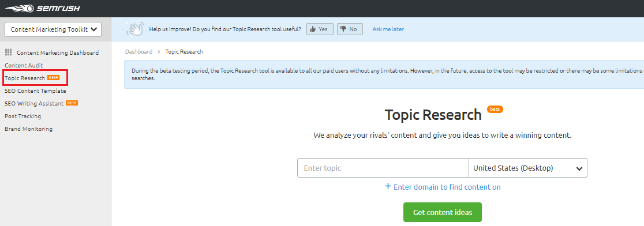Viewport: 644px width, 226px height.
Task: Open Content Marketing Dashboard
Action: click(58, 52)
